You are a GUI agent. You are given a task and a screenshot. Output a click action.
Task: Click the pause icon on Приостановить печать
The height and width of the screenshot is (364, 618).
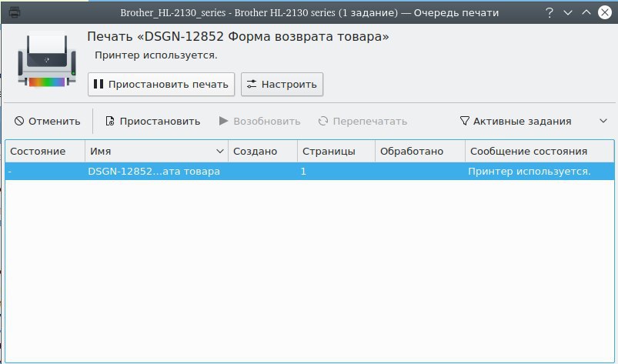[99, 84]
